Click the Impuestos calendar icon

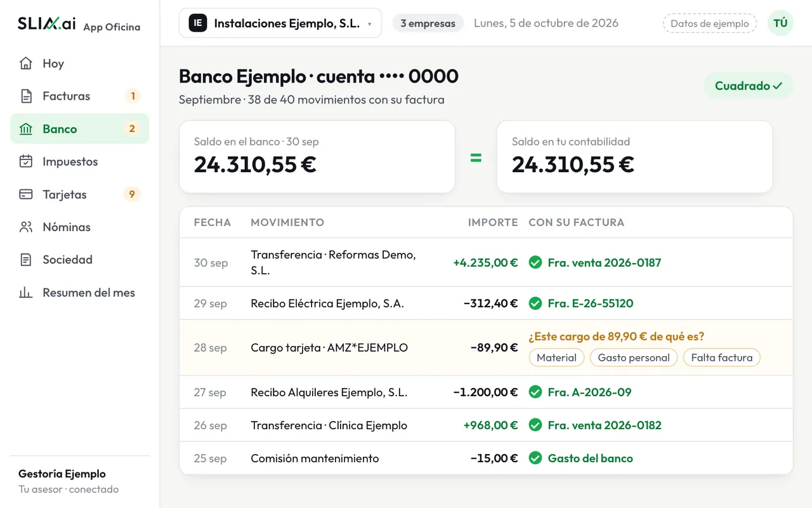[x=26, y=162]
